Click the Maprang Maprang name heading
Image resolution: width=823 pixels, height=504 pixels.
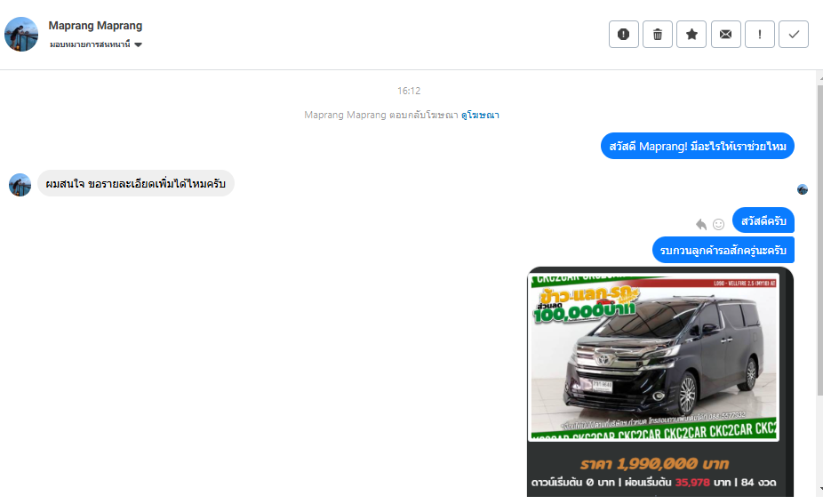click(x=95, y=25)
